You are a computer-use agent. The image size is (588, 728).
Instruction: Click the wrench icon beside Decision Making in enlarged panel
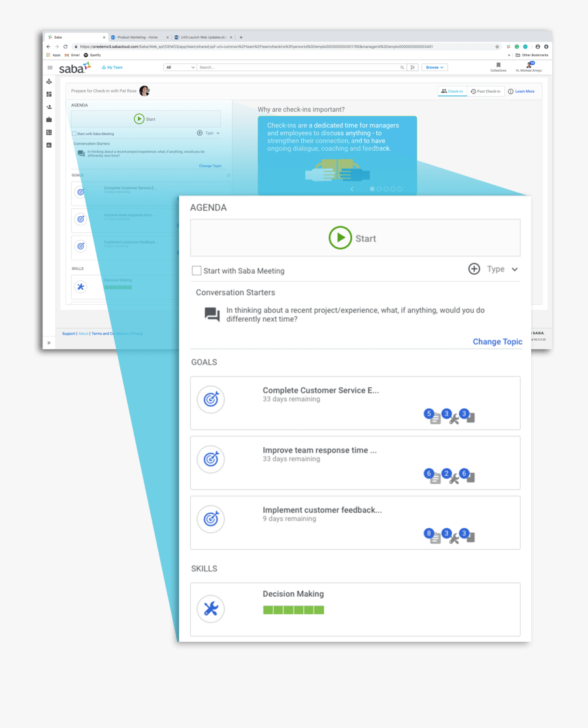(x=210, y=609)
